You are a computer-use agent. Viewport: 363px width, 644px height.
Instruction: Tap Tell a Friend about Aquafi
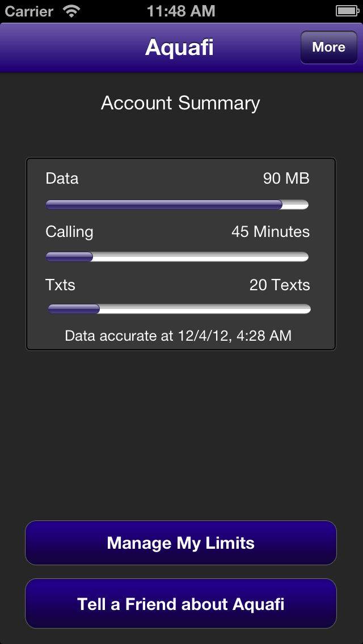coord(181,604)
